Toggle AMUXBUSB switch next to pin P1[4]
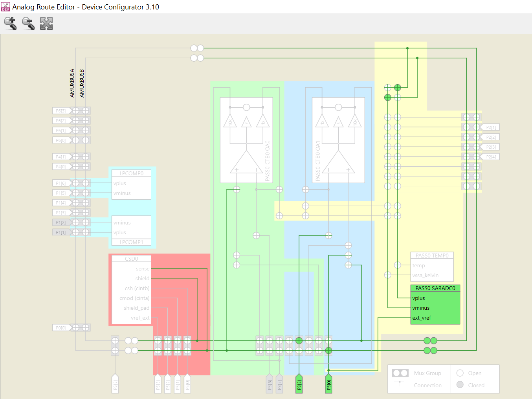 (85, 203)
